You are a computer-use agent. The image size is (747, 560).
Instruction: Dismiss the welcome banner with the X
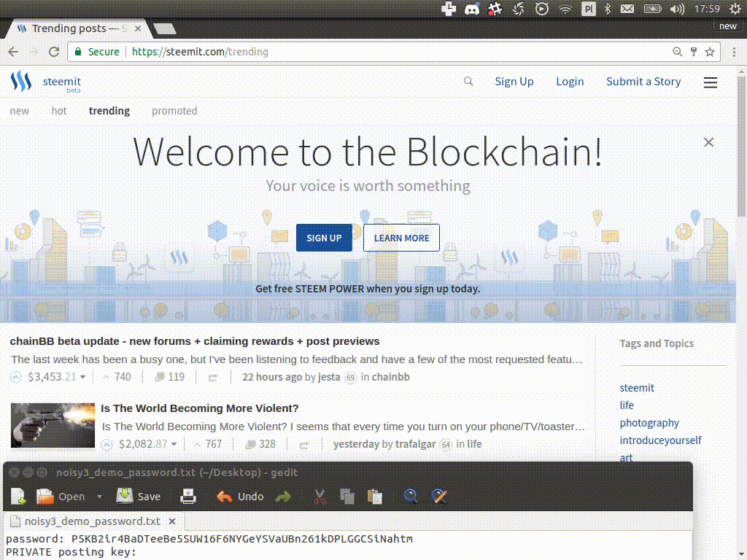708,142
